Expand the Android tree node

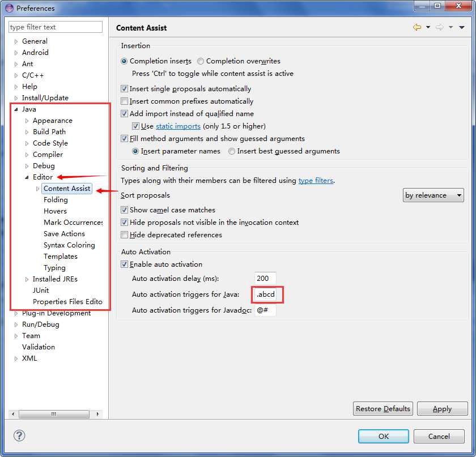16,53
